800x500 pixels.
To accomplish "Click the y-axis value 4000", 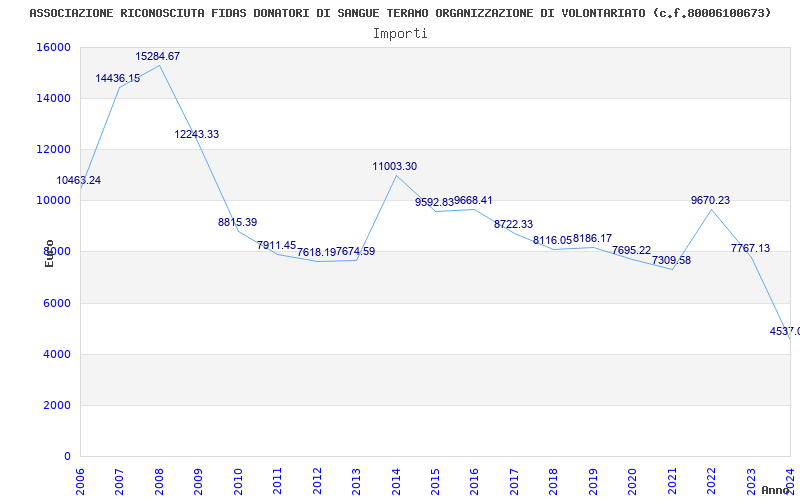I will [x=56, y=354].
